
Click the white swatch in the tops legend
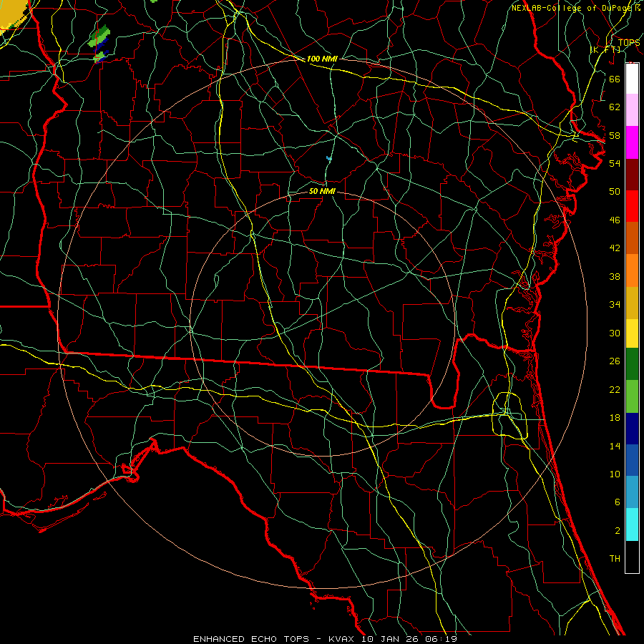click(x=632, y=79)
